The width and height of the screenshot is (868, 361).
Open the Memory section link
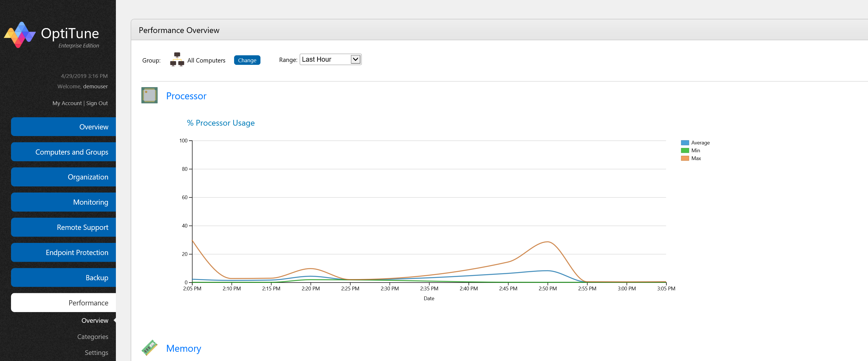[183, 349]
